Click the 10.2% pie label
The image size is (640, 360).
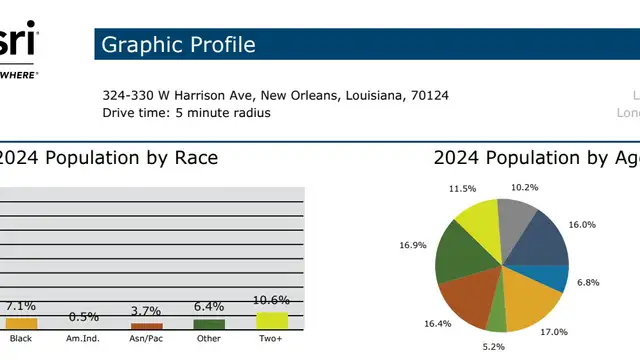pos(524,188)
